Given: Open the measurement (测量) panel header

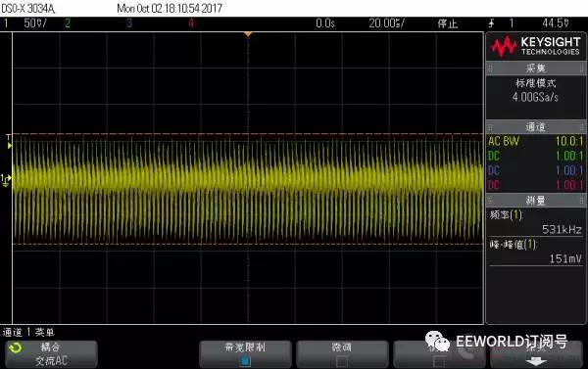Looking at the screenshot, I should (x=536, y=201).
